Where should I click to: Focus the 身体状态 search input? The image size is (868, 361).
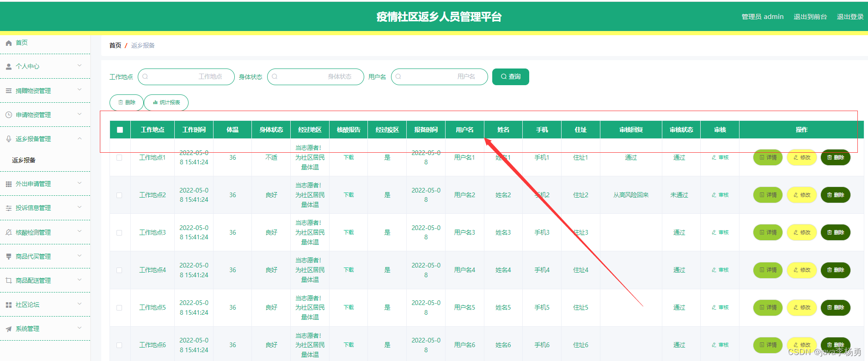[316, 77]
